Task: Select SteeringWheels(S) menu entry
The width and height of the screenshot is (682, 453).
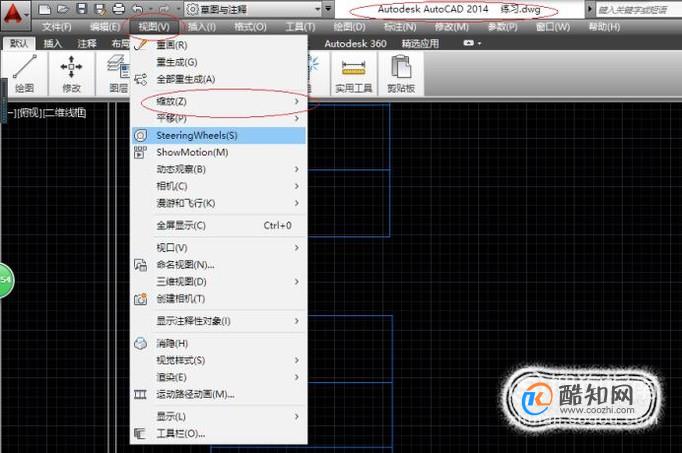Action: coord(219,135)
